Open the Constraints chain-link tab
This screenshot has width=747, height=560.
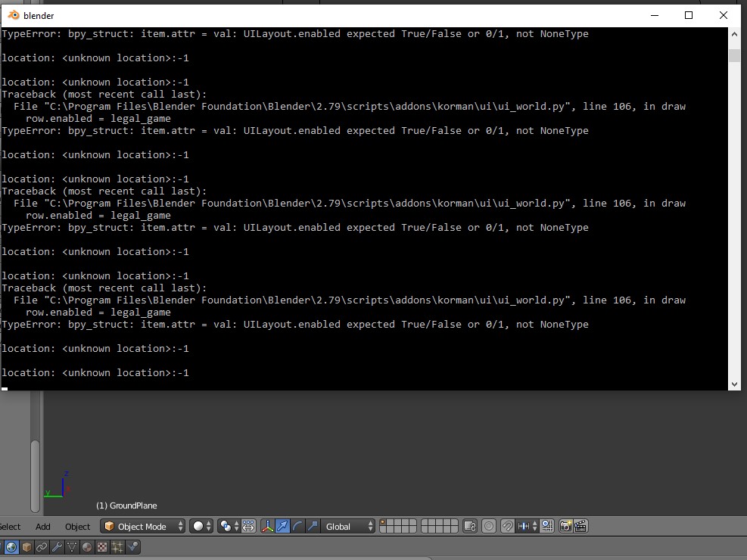tap(42, 547)
